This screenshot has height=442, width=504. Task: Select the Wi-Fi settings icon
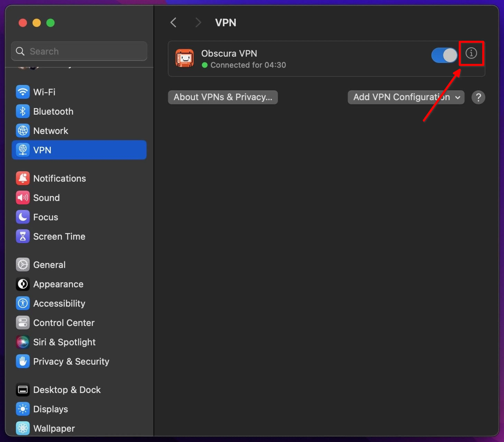[x=23, y=92]
